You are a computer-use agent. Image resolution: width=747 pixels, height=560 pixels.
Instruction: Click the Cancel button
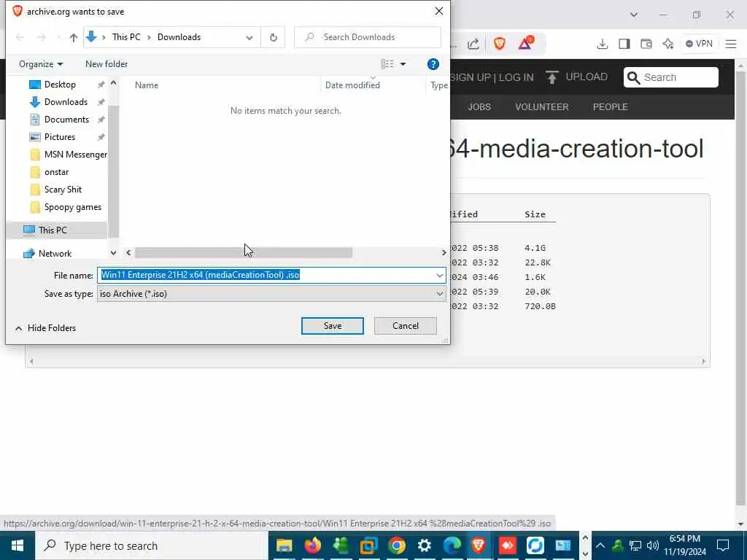pos(406,326)
